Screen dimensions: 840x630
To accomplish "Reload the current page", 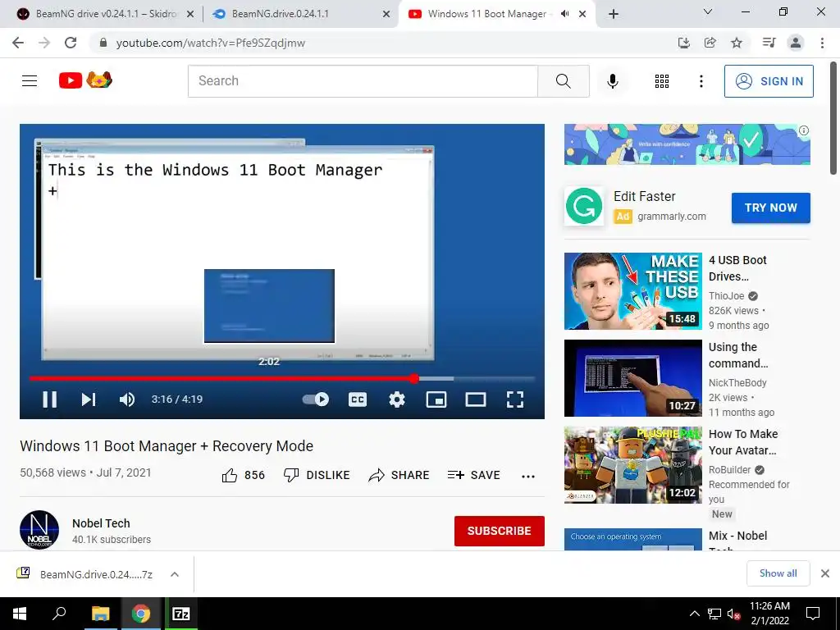I will click(71, 43).
